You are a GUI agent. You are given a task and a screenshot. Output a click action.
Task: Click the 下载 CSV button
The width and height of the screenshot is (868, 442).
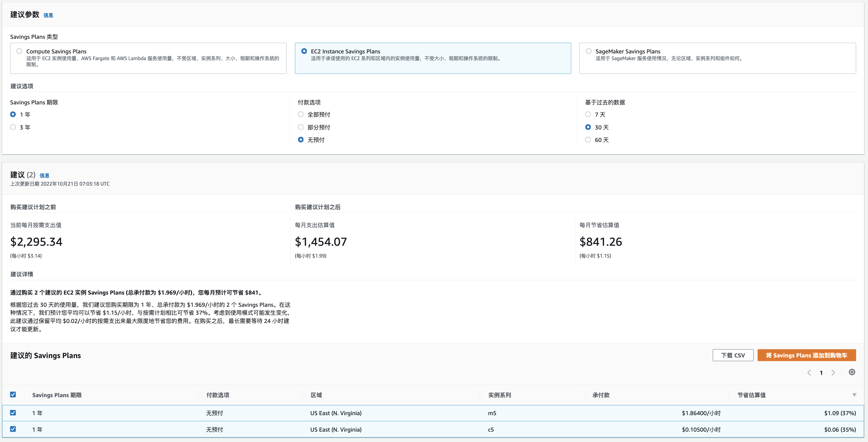point(733,355)
